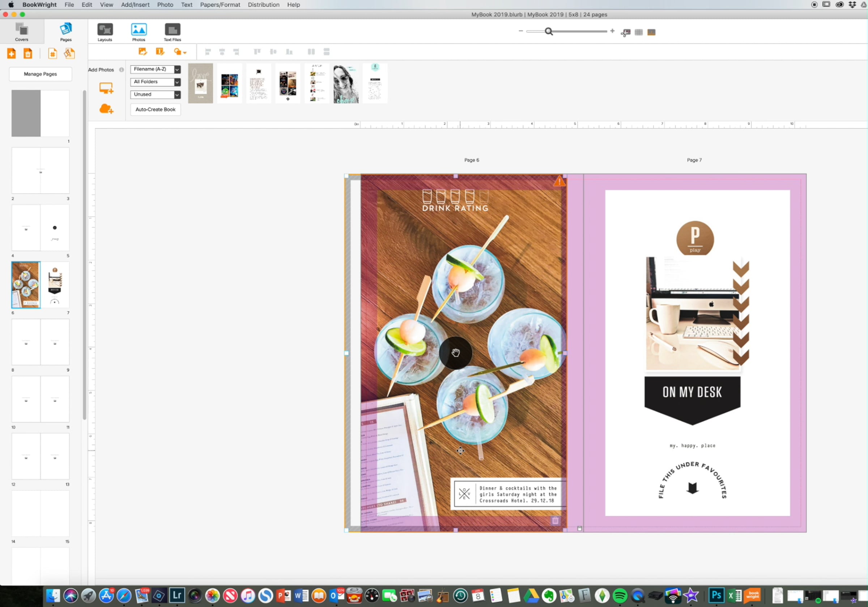This screenshot has height=607, width=868.
Task: Select the cover spread thumbnail numbered 1
Action: point(41,114)
